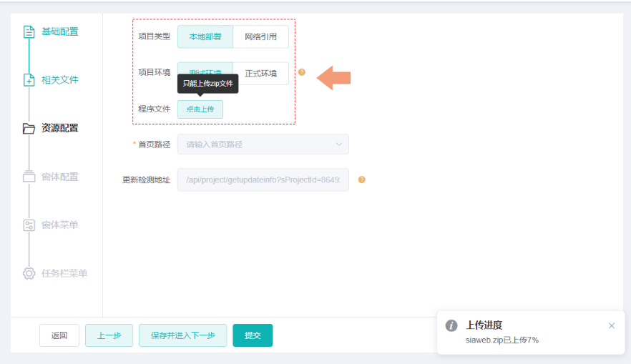
Task: Click the 窗体配置 window step icon
Action: [29, 177]
